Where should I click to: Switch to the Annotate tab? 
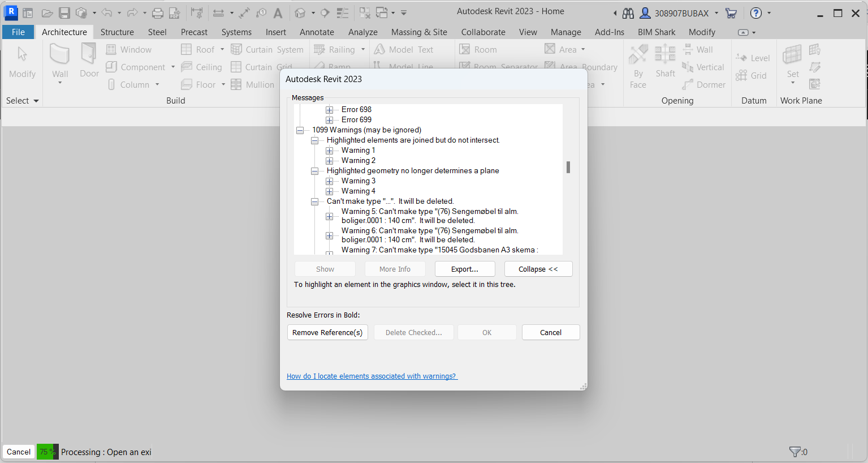(317, 32)
